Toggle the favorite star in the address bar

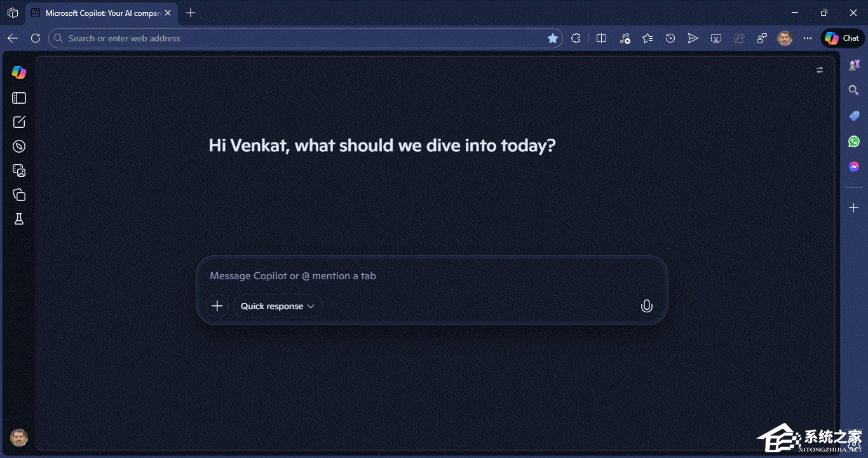553,38
